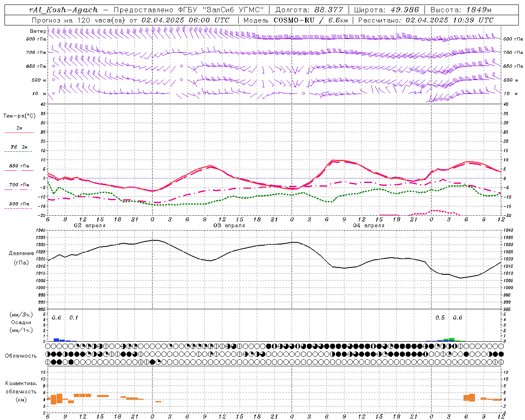Image resolution: width=525 pixels, height=420 pixels.
Task: Click the 2м temperature legend entry
Action: (x=19, y=128)
